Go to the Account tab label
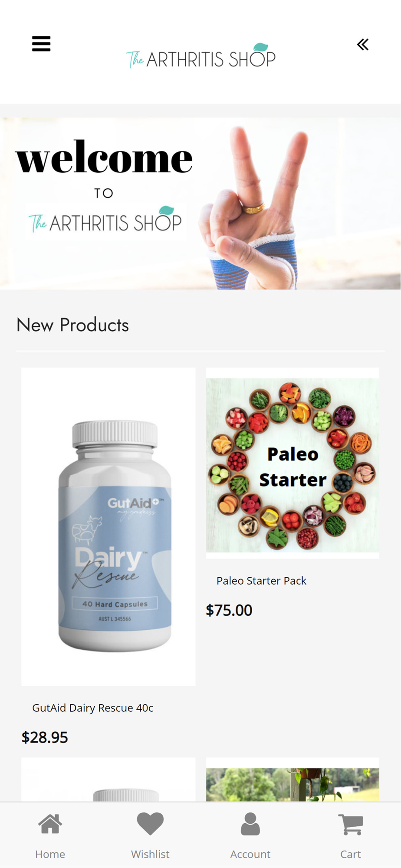Image resolution: width=401 pixels, height=868 pixels. (250, 854)
